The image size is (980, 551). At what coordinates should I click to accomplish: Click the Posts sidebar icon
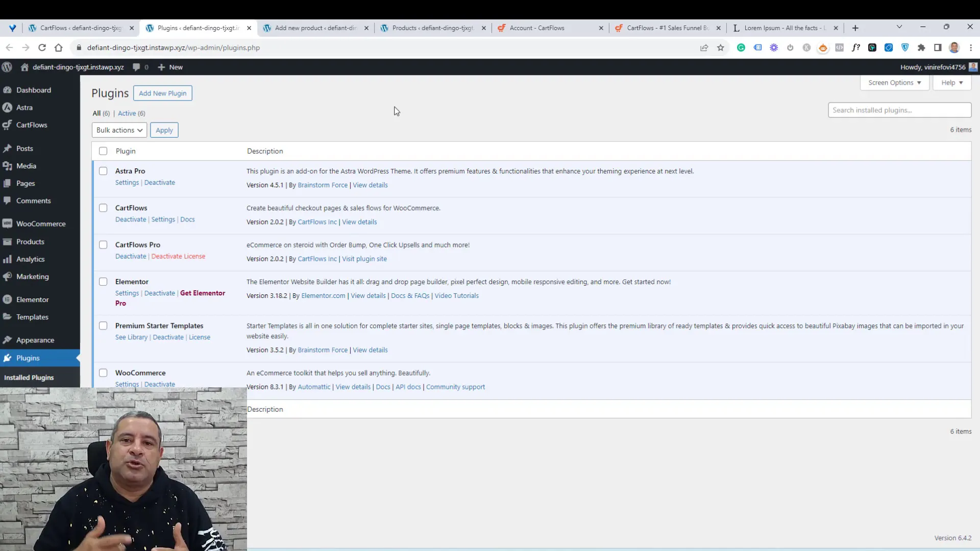pyautogui.click(x=9, y=148)
